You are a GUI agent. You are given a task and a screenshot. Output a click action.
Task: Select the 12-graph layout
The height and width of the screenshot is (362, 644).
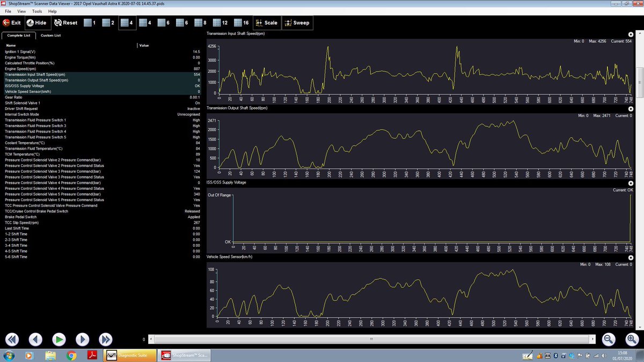coord(220,23)
